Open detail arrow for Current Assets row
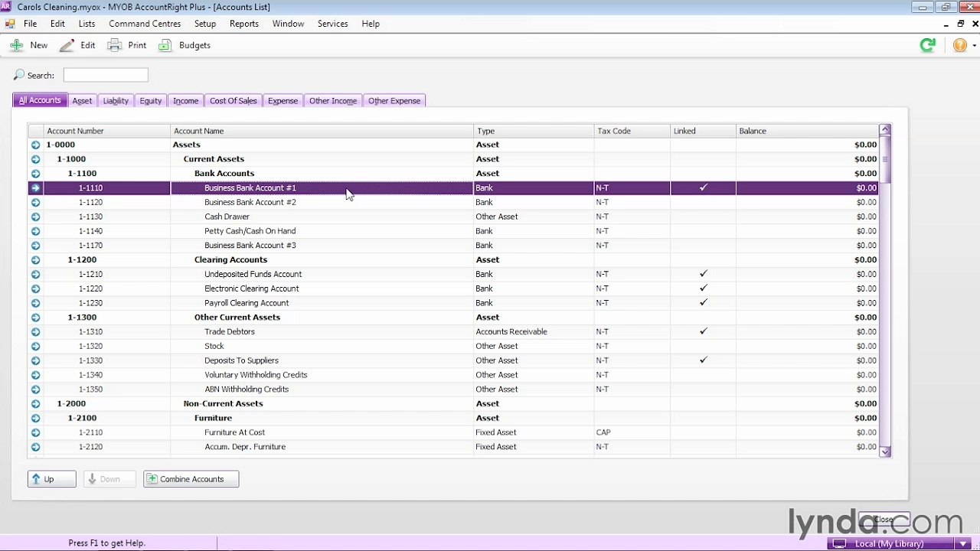Screen dimensions: 980x551 [x=35, y=159]
